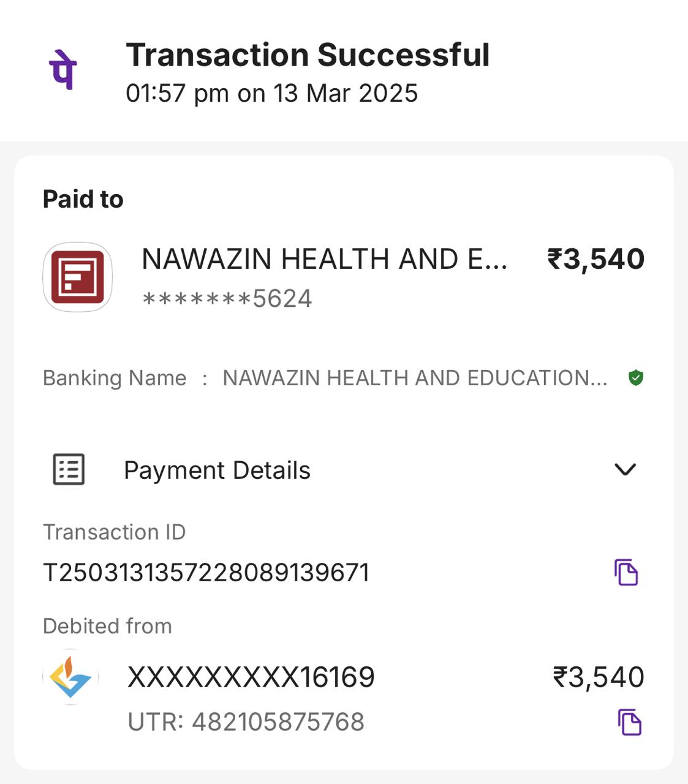Screen dimensions: 688x784
Task: Click the green verified shield icon
Action: coord(636,378)
